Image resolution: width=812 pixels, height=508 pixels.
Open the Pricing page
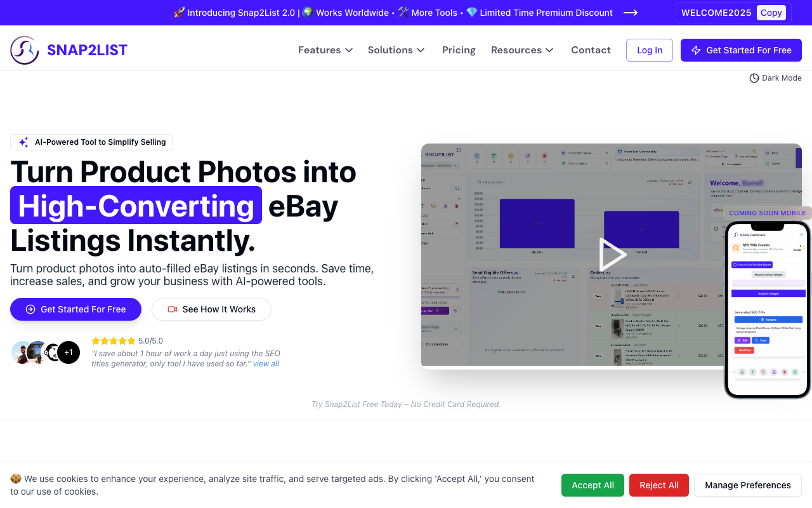[x=459, y=50]
